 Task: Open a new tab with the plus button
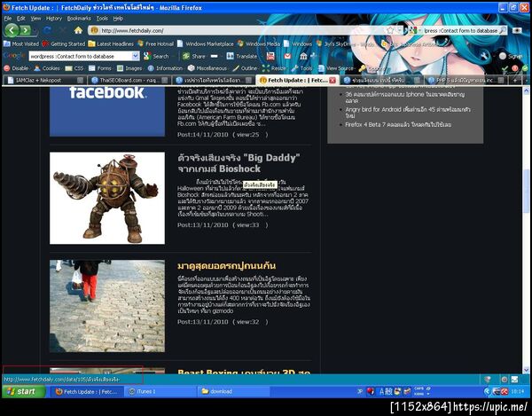coord(515,81)
